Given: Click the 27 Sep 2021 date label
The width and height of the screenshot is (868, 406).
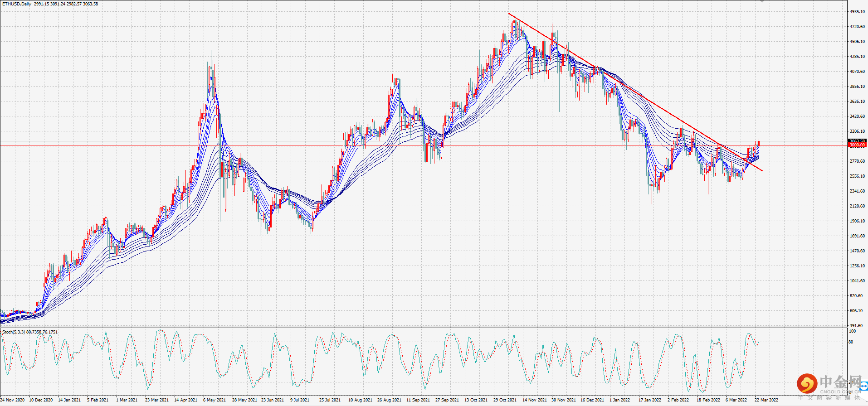Looking at the screenshot, I should point(447,400).
